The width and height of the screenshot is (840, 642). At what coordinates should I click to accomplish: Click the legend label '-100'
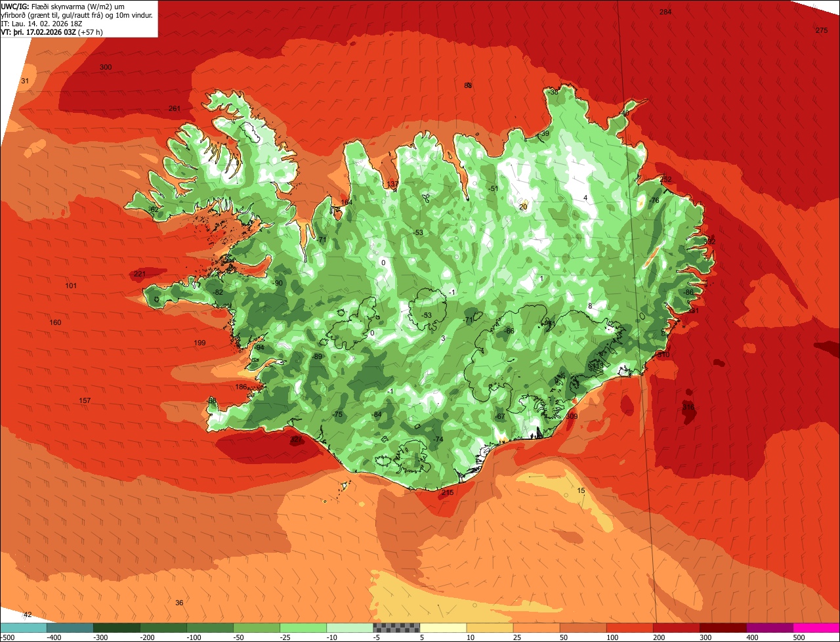point(194,637)
